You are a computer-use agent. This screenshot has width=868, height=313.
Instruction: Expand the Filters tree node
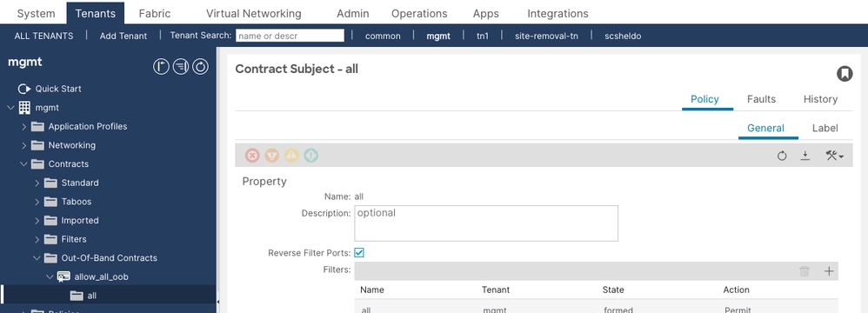point(37,239)
